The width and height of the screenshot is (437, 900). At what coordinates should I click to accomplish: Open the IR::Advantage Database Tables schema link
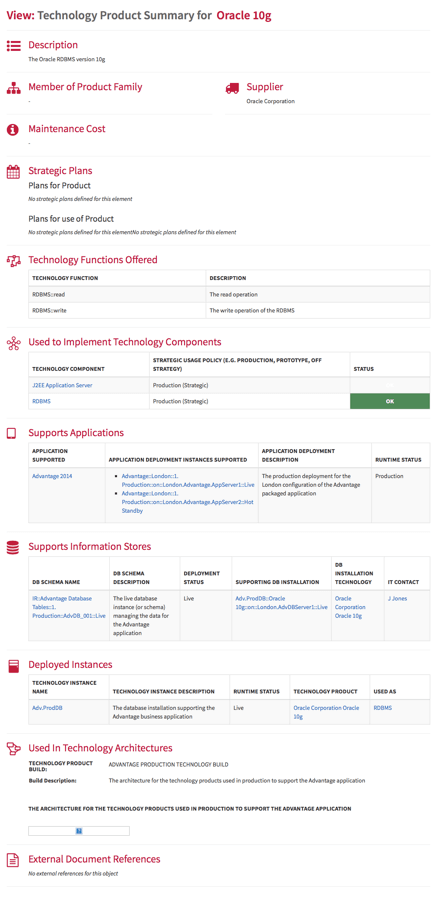tap(69, 607)
